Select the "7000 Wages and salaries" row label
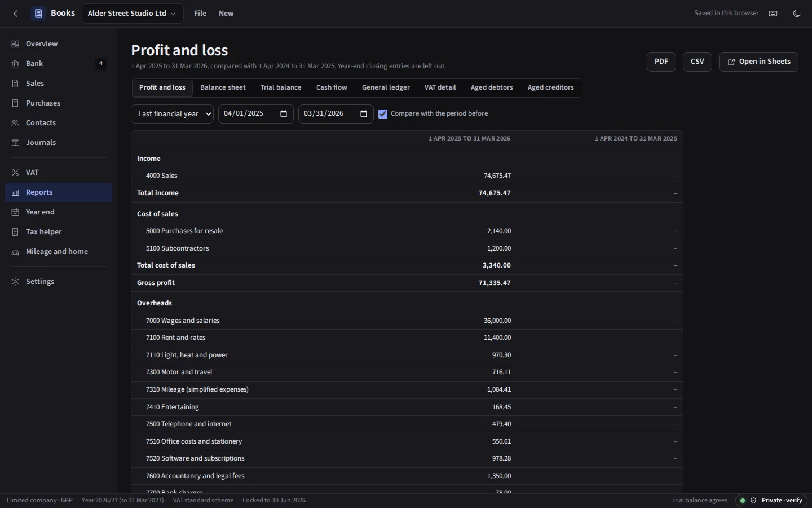The image size is (812, 508). click(x=183, y=321)
